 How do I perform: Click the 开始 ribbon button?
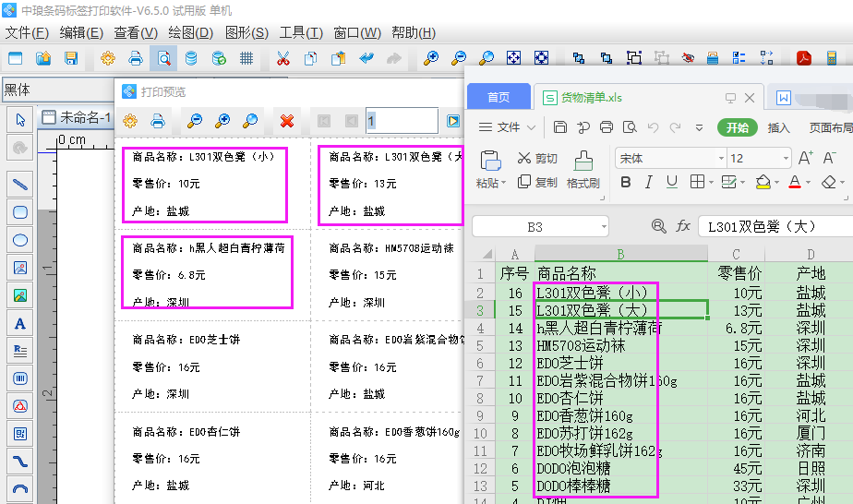[x=737, y=127]
